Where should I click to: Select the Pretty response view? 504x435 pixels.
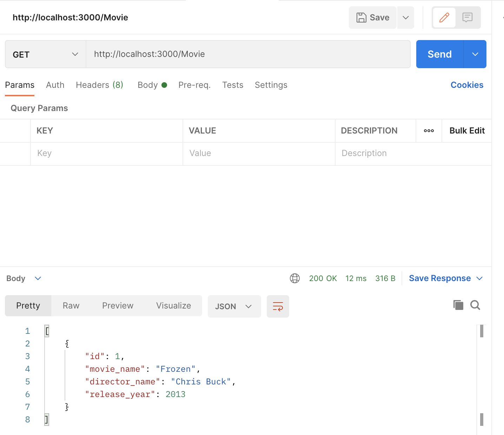tap(28, 306)
